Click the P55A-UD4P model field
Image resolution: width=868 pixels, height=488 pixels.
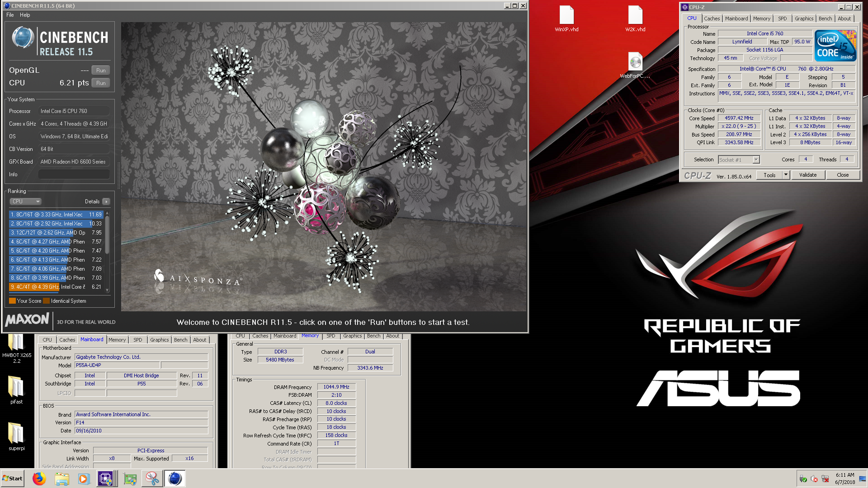117,365
